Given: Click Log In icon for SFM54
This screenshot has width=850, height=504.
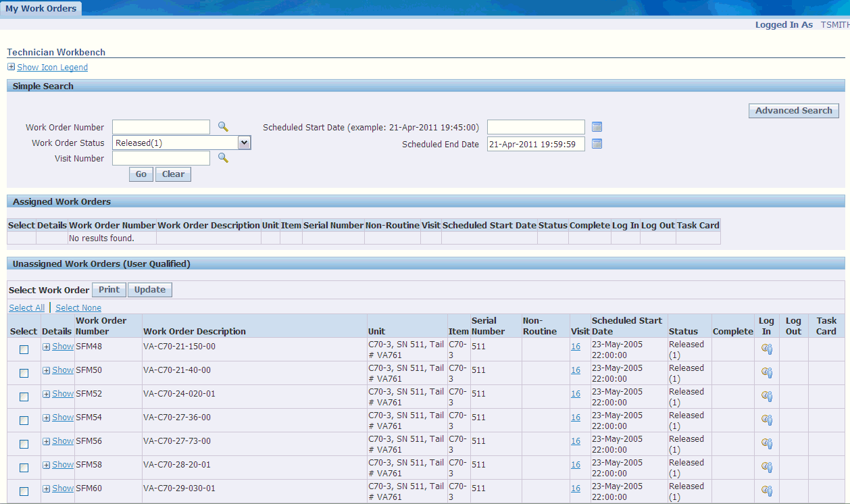Looking at the screenshot, I should pyautogui.click(x=766, y=420).
